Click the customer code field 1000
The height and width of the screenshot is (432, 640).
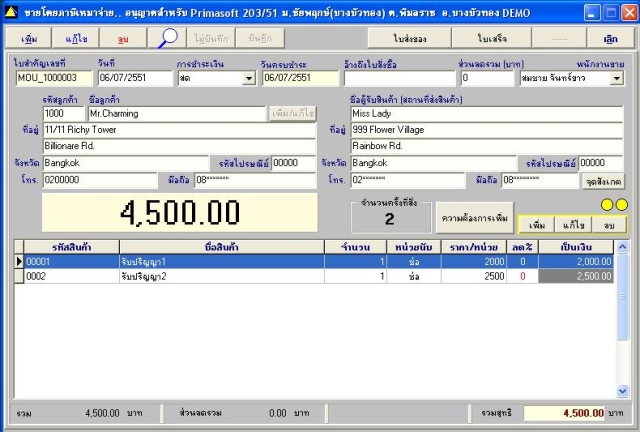[63, 114]
